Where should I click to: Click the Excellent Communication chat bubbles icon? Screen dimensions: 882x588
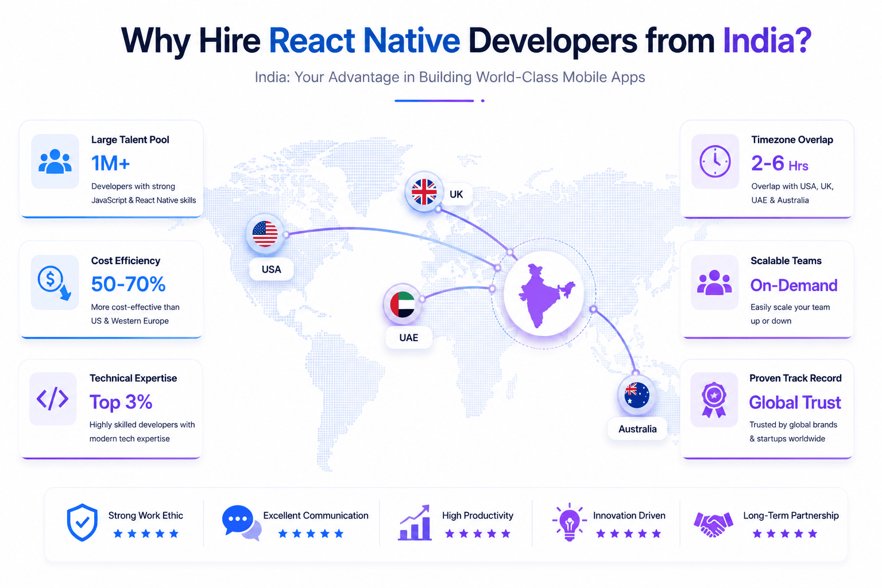point(241,523)
